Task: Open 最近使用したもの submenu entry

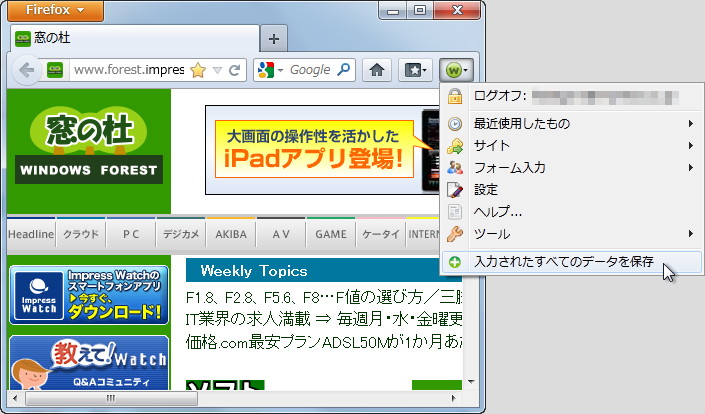Action: click(x=571, y=123)
